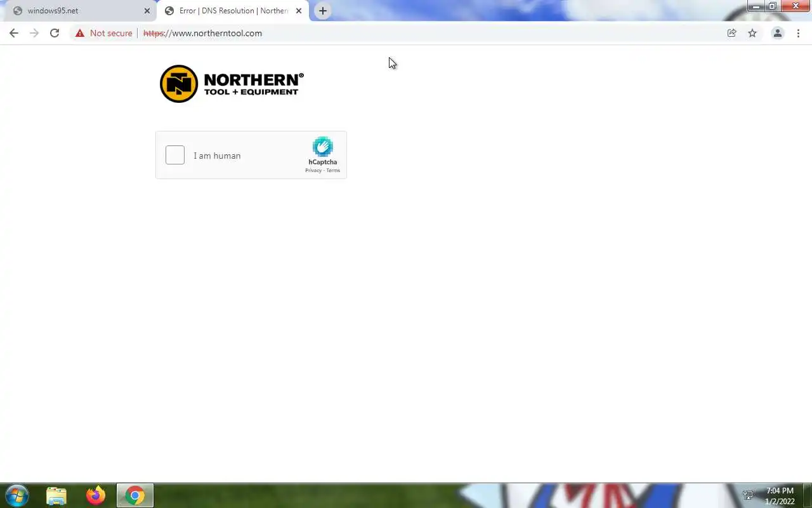Image resolution: width=812 pixels, height=508 pixels.
Task: Click the network tray icon
Action: (748, 495)
